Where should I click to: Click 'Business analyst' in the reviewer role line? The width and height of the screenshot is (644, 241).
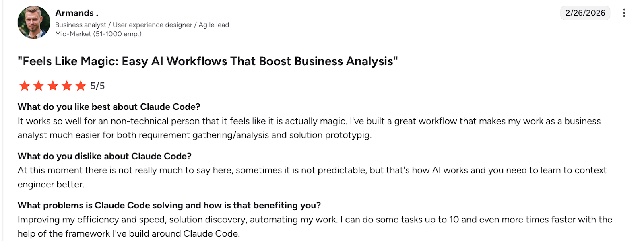tap(80, 25)
